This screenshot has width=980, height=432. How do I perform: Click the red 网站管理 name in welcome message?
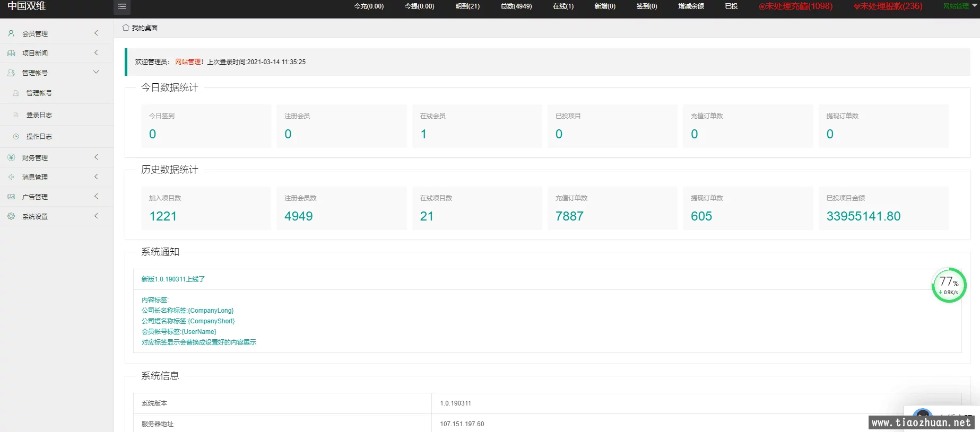coord(188,62)
